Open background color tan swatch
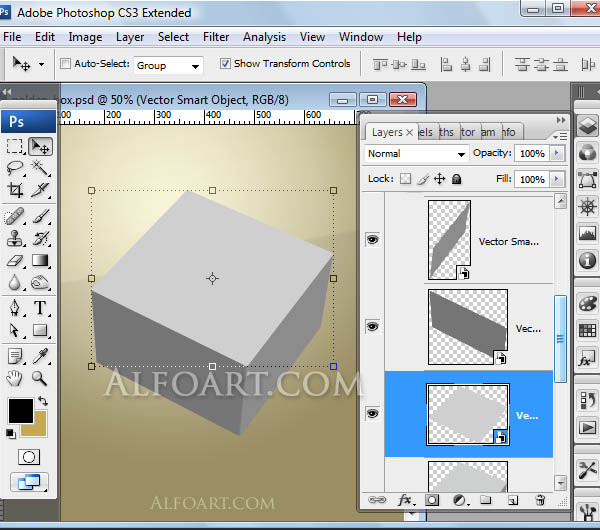This screenshot has width=600, height=530. coord(40,430)
